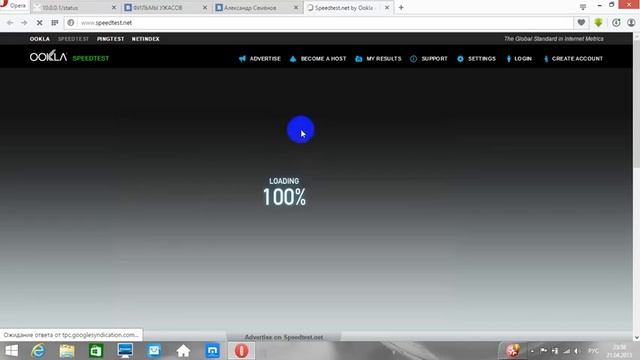Open the Mail app on taskbar
Viewport: 640px width, 360px height.
[154, 351]
